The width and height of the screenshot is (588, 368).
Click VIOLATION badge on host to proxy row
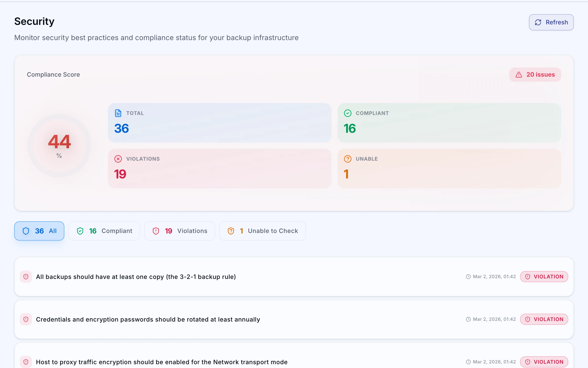pyautogui.click(x=544, y=362)
